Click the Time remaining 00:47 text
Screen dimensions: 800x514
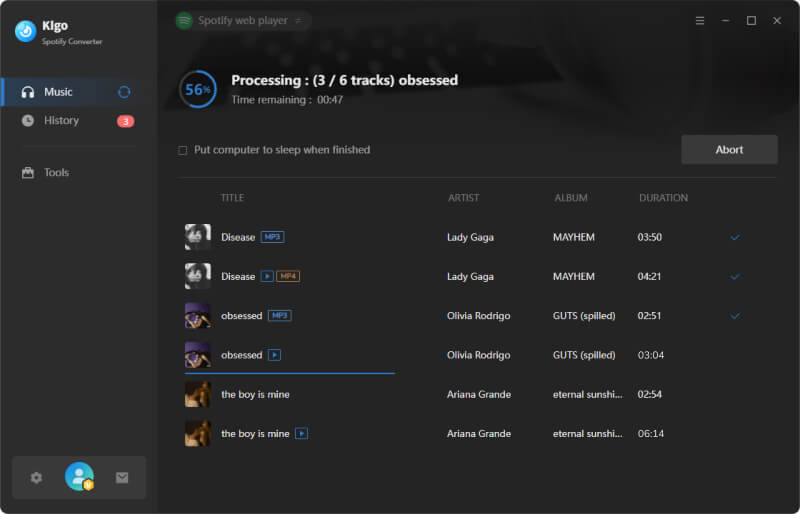coord(287,100)
